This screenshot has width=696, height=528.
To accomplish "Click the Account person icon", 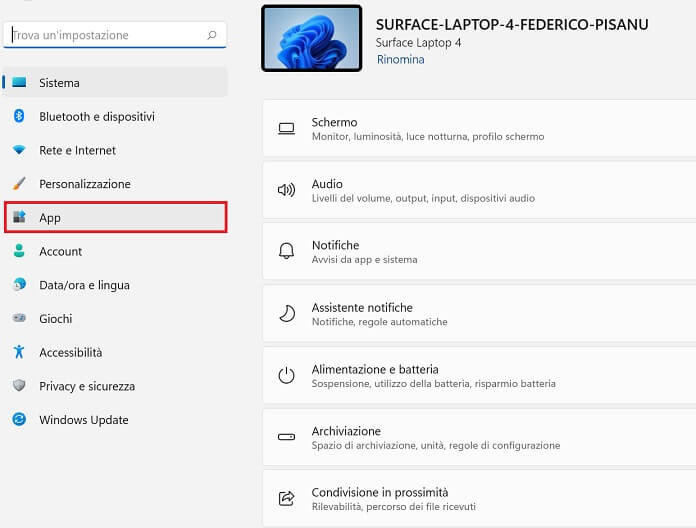I will pos(19,251).
